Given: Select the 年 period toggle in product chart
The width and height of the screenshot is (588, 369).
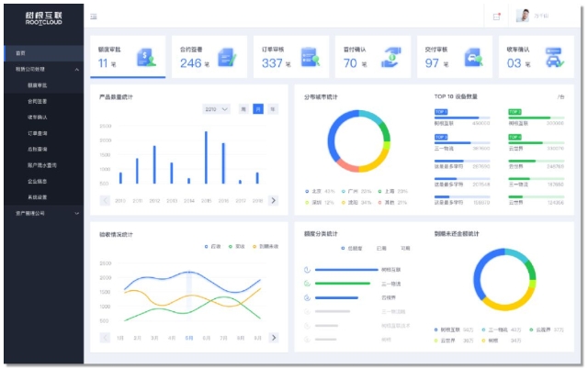Looking at the screenshot, I should [x=272, y=109].
